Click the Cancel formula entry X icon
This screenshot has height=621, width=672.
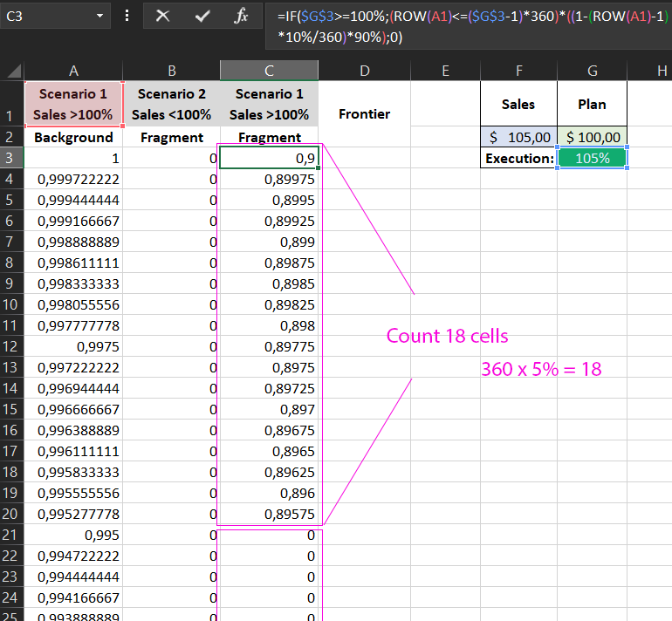click(161, 16)
